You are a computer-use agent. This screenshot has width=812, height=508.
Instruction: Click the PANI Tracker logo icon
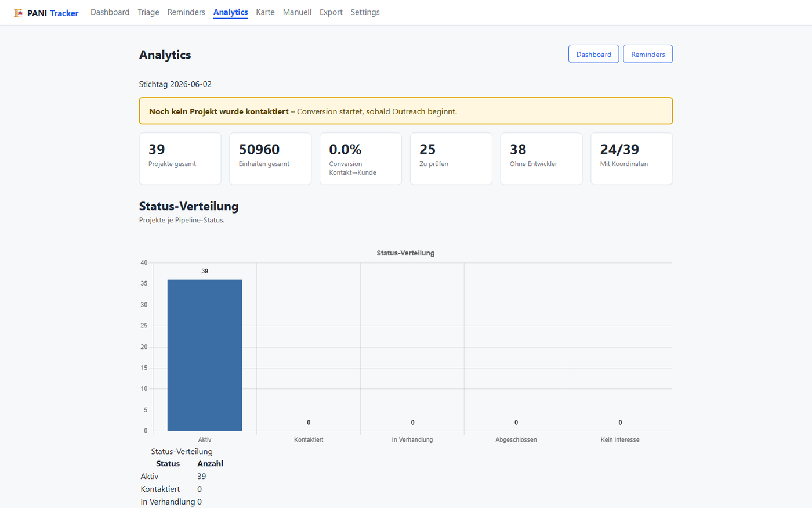tap(19, 13)
